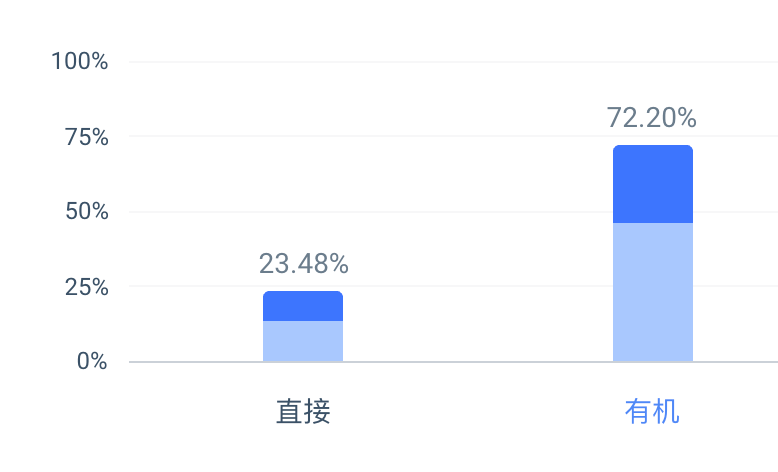This screenshot has height=472, width=778.
Task: Click the 有机 category label
Action: 652,411
